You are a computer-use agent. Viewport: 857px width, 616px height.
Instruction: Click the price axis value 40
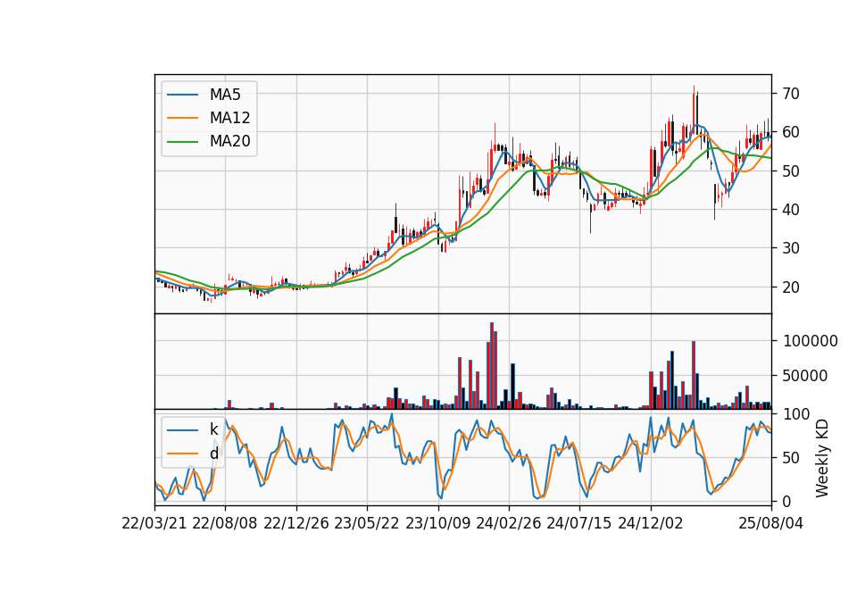[x=791, y=210]
